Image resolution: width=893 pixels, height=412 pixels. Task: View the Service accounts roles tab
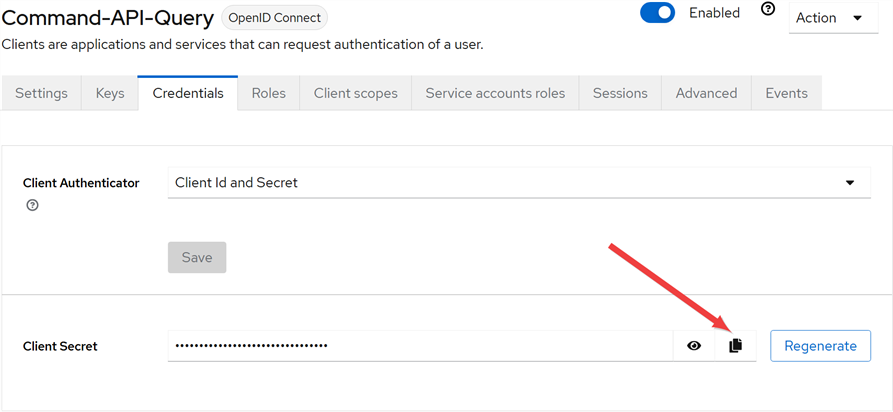[495, 93]
